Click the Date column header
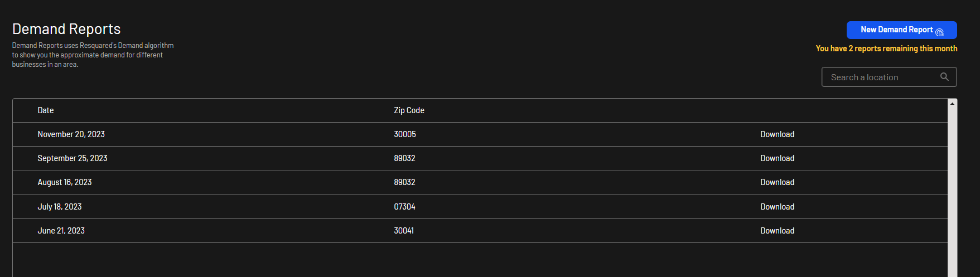This screenshot has width=980, height=277. [x=46, y=110]
